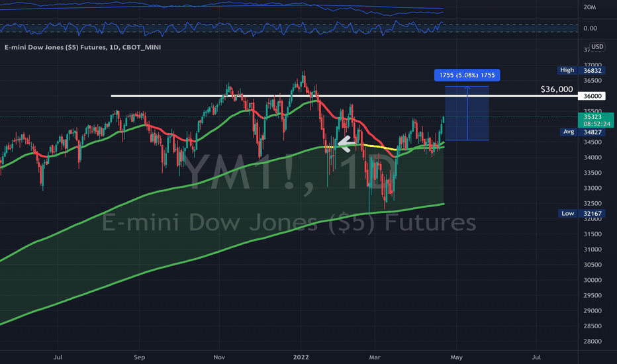Viewport: 617px width, 364px height.
Task: Click the Low 32167 price label
Action: click(x=582, y=213)
